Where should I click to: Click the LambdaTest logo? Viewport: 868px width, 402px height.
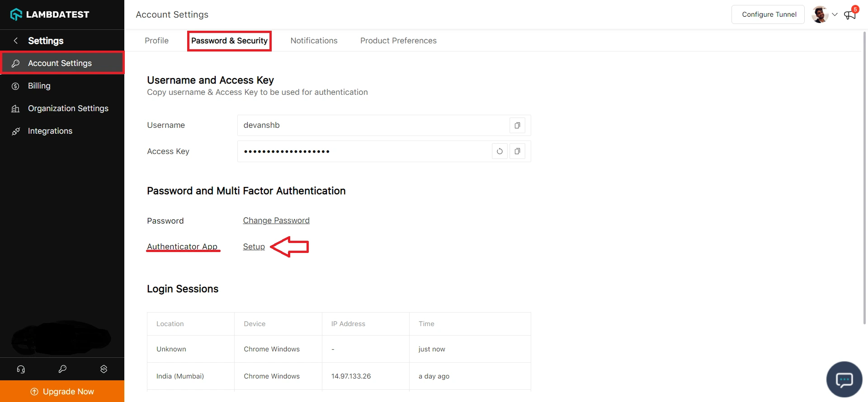coord(50,14)
